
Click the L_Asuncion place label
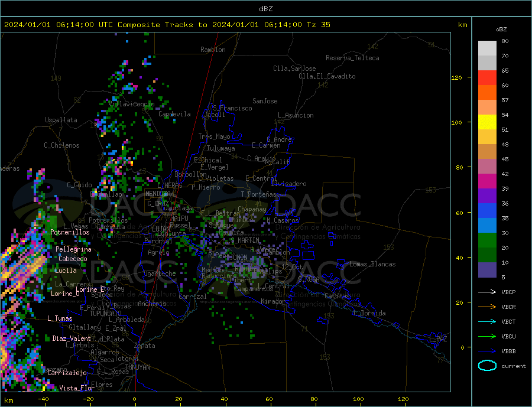click(x=296, y=115)
